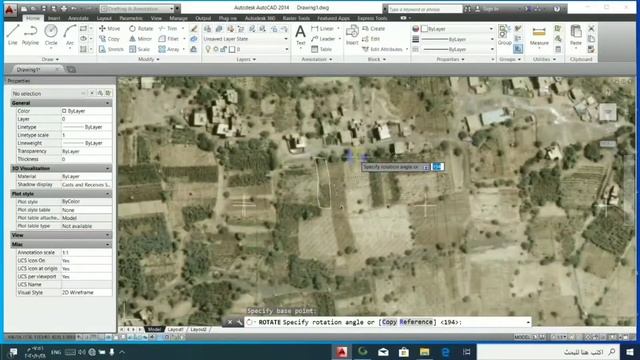Click the Array tool
Viewport: 640px width, 360px height.
tap(169, 49)
